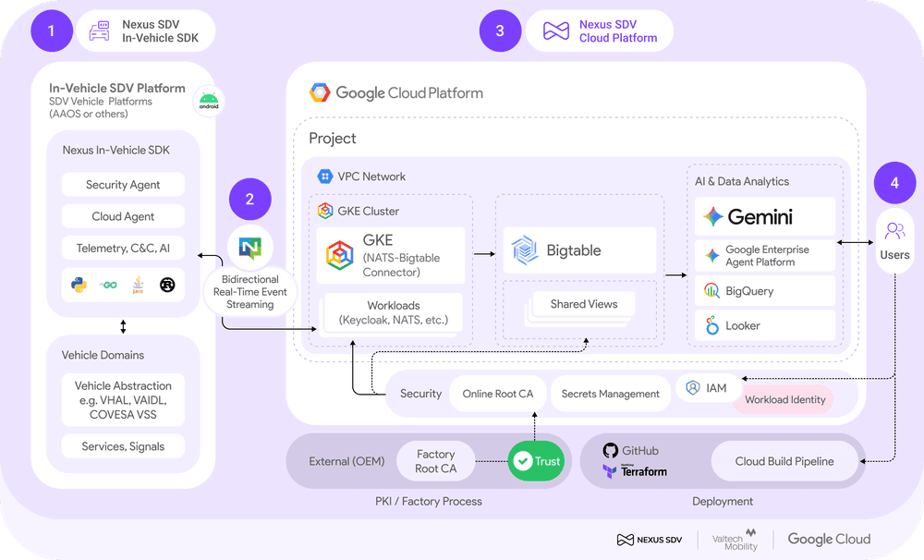
Task: Click the Python language icon
Action: coord(79,285)
